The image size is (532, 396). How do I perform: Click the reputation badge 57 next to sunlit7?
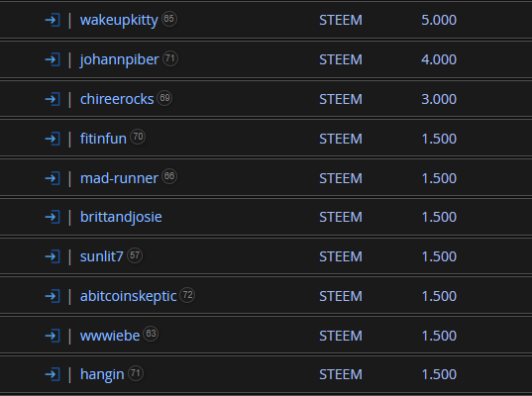coord(135,255)
